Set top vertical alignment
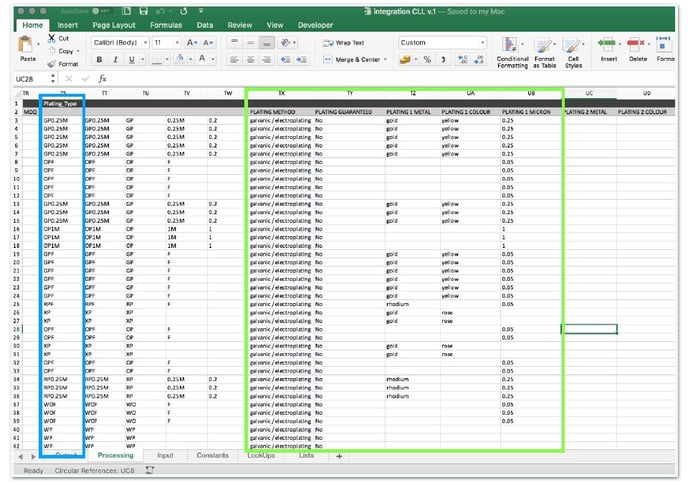Screen dimensions: 688x485 click(234, 43)
